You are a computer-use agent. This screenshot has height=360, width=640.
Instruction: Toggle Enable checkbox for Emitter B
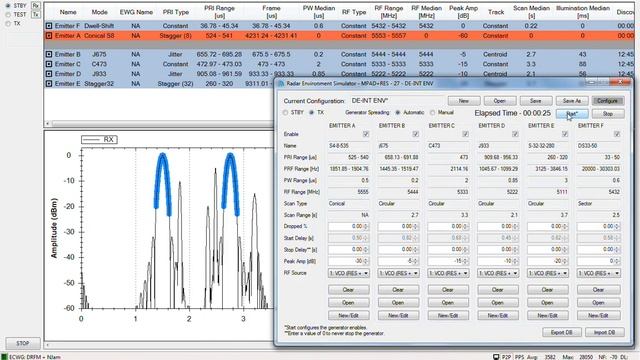pos(416,134)
